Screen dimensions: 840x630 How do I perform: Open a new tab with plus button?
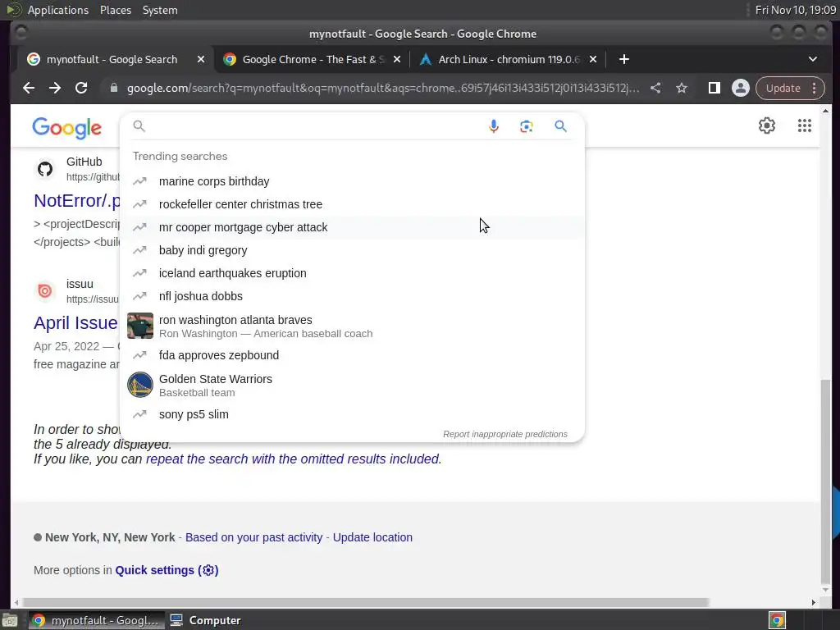pyautogui.click(x=624, y=59)
